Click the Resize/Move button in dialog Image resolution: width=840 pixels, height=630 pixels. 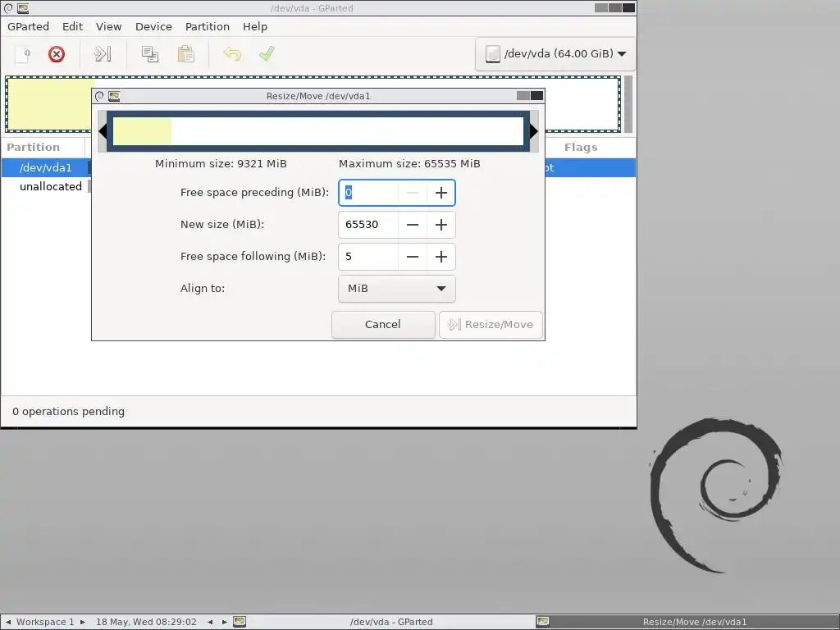tap(491, 325)
